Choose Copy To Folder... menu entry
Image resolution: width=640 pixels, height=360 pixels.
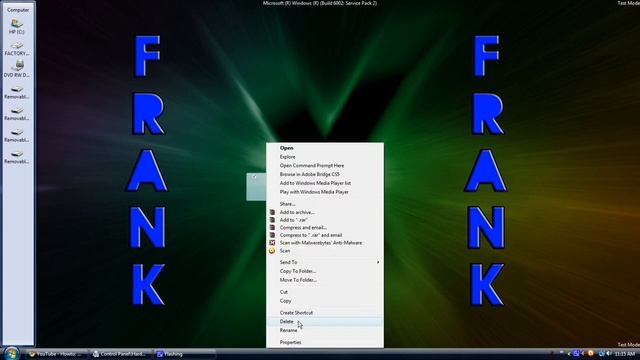pos(324,271)
